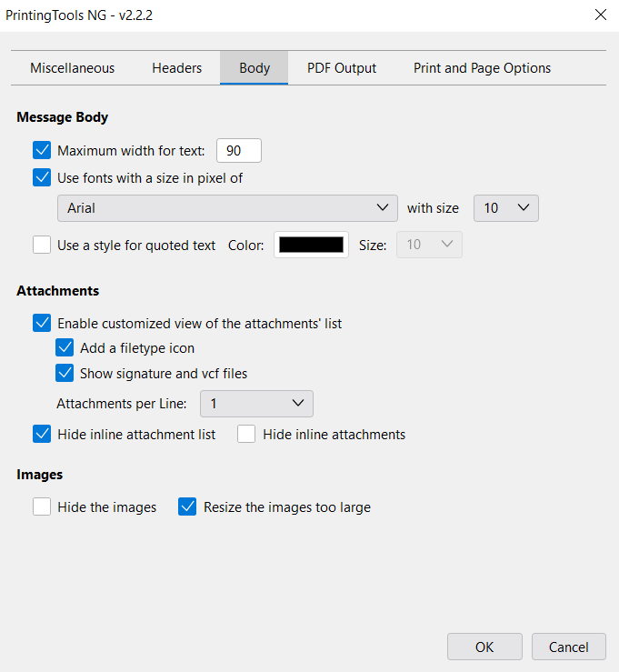Click the maximum width value field
The height and width of the screenshot is (672, 619).
239,150
